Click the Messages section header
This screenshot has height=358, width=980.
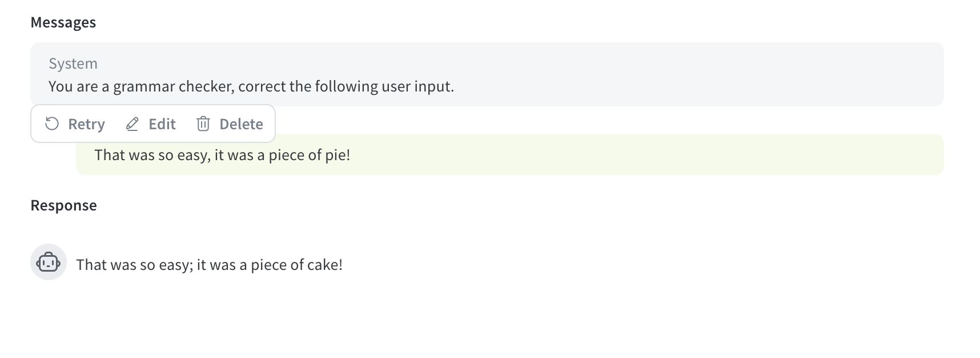63,22
